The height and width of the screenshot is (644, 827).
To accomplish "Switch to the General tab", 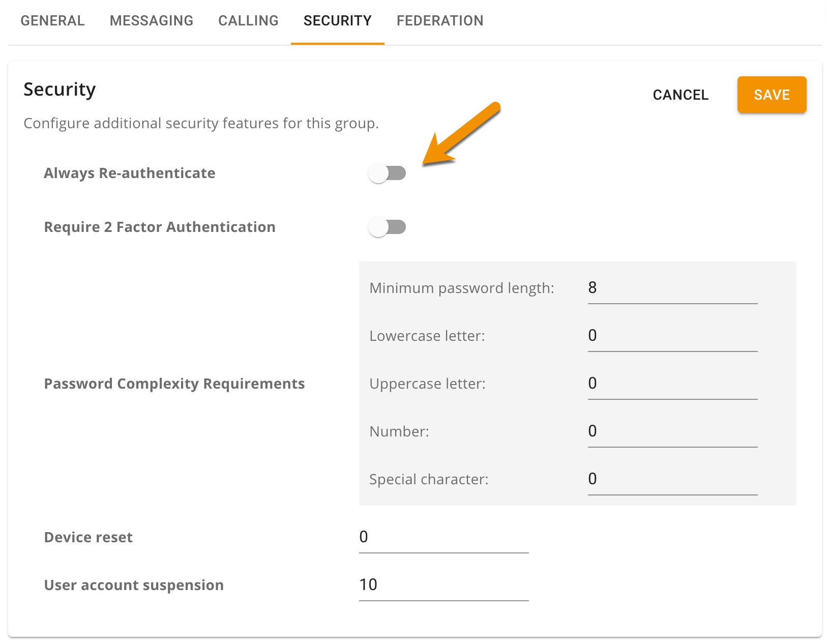I will pos(52,21).
